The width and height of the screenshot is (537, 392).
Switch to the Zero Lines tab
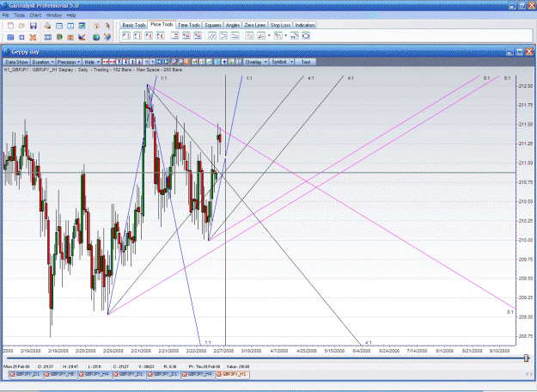255,25
